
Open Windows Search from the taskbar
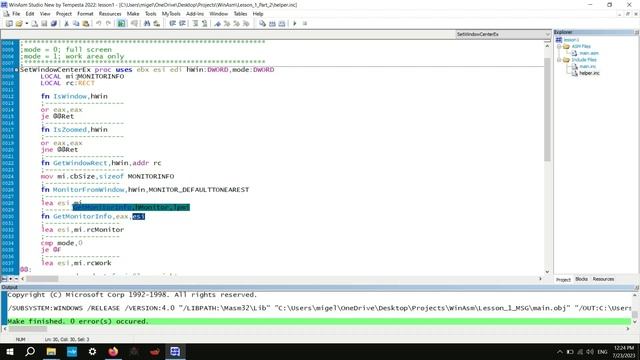pyautogui.click(x=30, y=351)
